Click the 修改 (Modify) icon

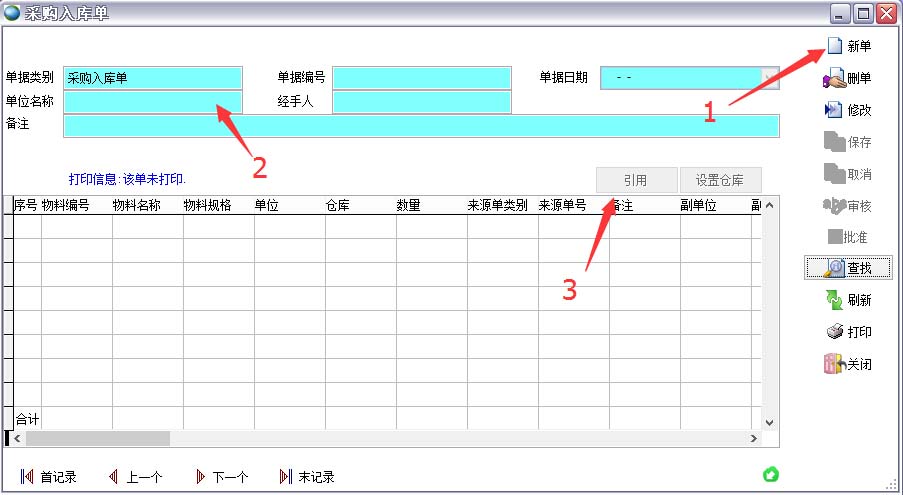(x=834, y=110)
